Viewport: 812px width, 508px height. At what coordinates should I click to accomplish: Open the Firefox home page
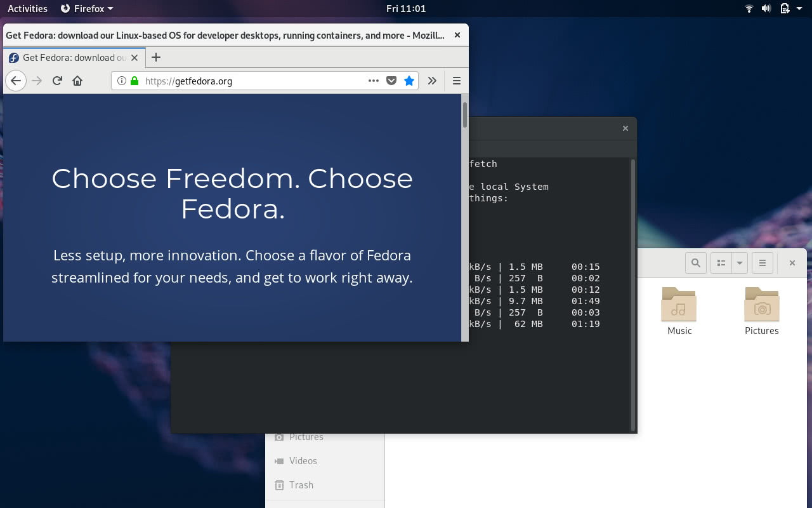(77, 81)
